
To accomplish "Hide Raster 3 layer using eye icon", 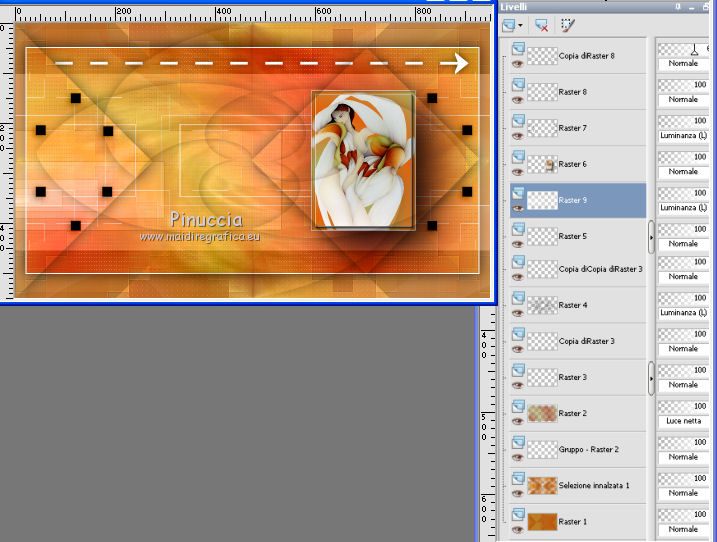I will [x=518, y=386].
